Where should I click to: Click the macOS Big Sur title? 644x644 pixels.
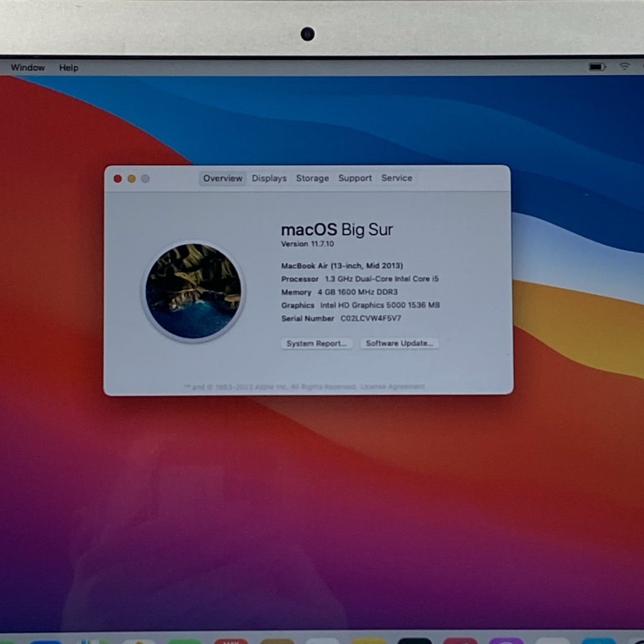(x=337, y=230)
